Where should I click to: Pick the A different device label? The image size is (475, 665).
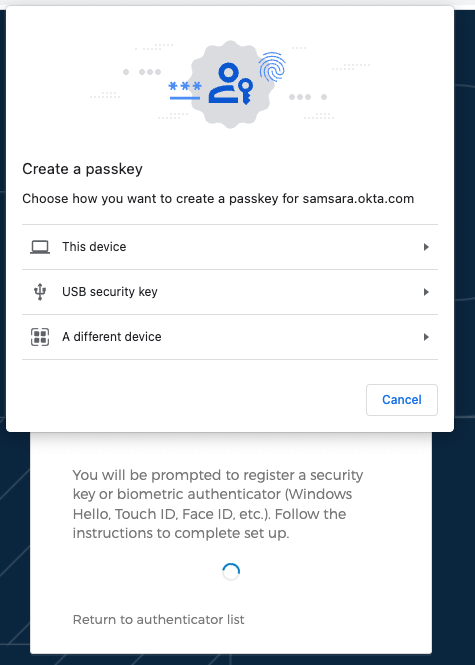tap(112, 337)
